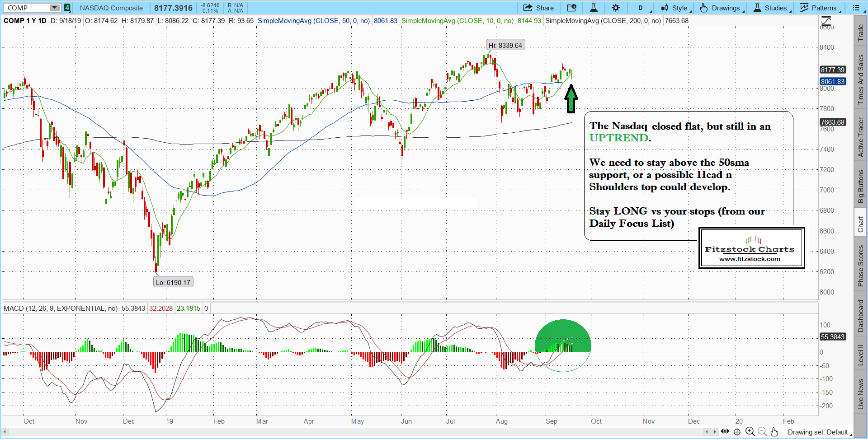Click the COMP symbol input field
868x439 pixels.
26,8
